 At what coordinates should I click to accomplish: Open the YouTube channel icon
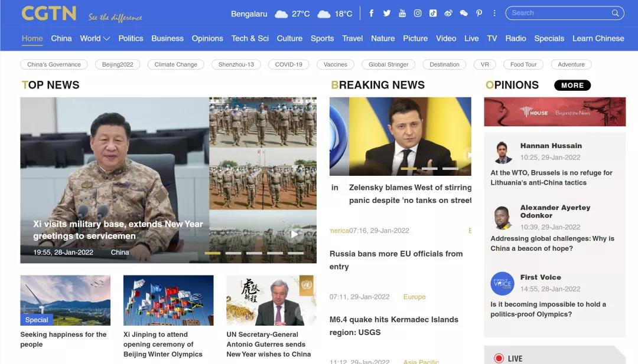[x=402, y=13]
